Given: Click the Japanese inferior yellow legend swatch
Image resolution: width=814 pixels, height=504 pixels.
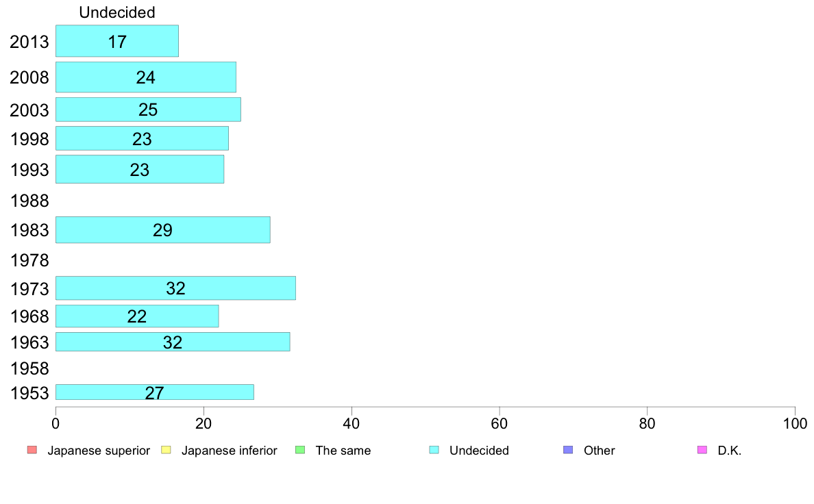Looking at the screenshot, I should coord(166,449).
